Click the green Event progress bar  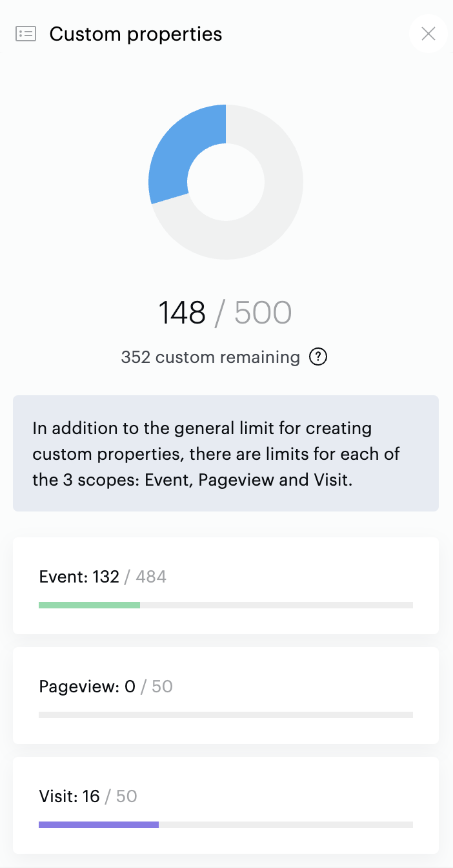click(x=89, y=604)
